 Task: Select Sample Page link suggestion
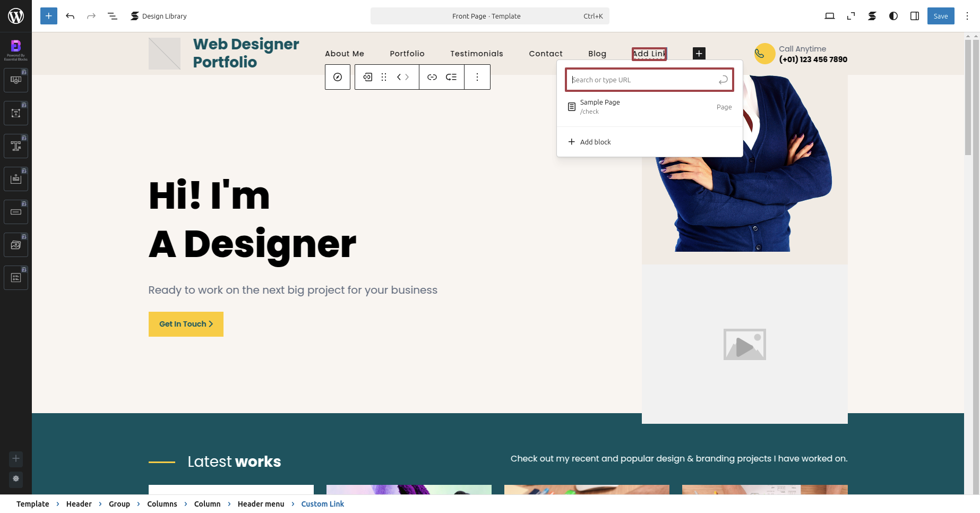pyautogui.click(x=650, y=107)
